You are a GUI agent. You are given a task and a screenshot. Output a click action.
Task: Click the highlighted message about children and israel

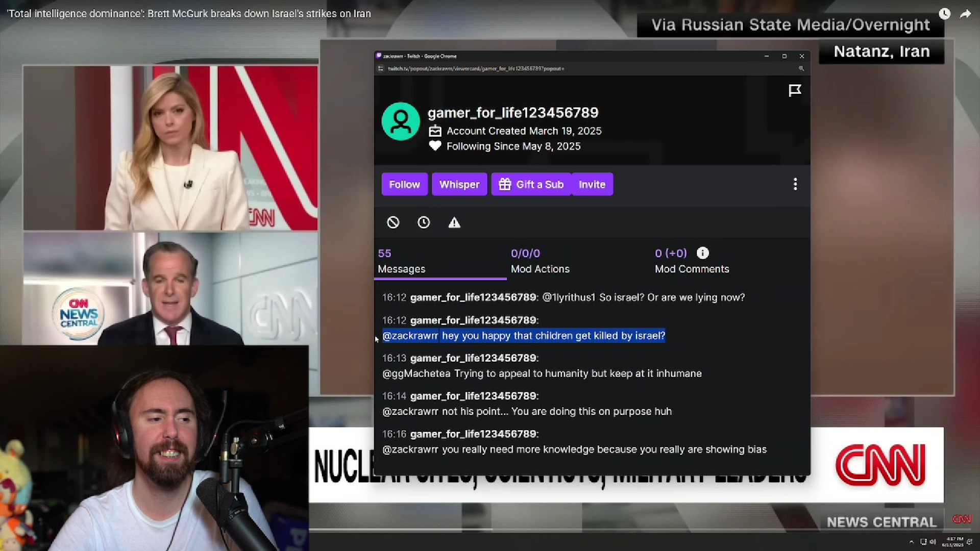(524, 336)
